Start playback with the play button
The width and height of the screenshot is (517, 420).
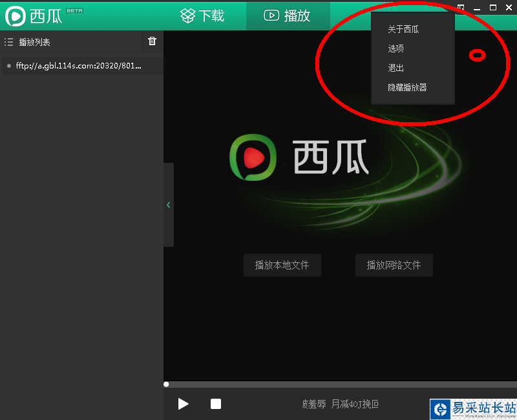pyautogui.click(x=183, y=404)
